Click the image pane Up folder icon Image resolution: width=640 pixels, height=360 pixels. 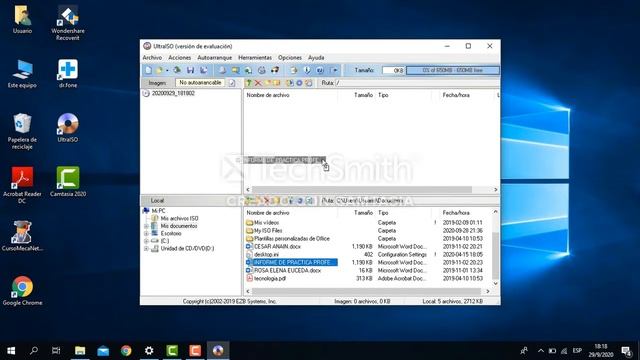[249, 83]
